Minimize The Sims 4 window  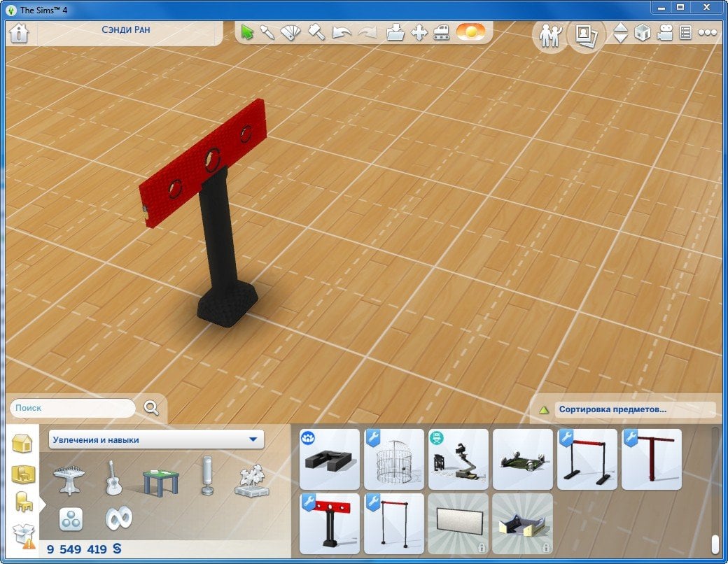661,8
